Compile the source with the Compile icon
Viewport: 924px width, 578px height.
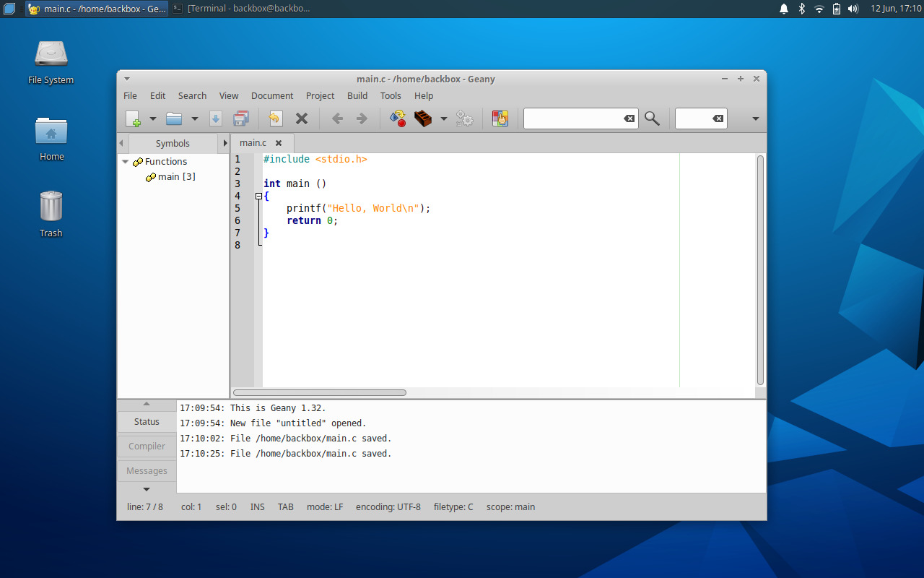pyautogui.click(x=397, y=118)
